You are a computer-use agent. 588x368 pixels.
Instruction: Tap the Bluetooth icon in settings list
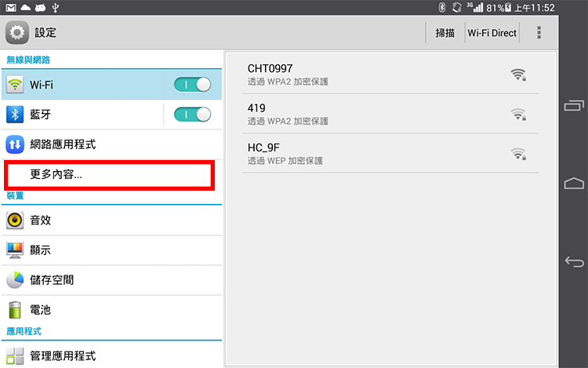point(16,115)
